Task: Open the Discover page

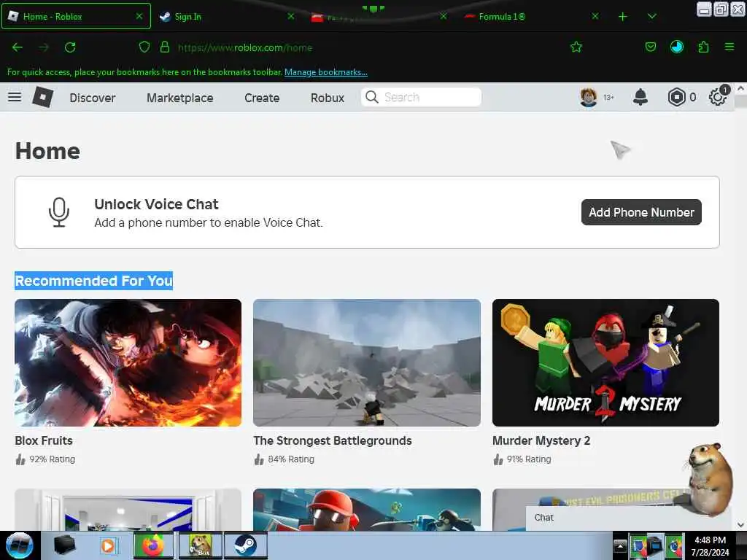Action: click(93, 98)
